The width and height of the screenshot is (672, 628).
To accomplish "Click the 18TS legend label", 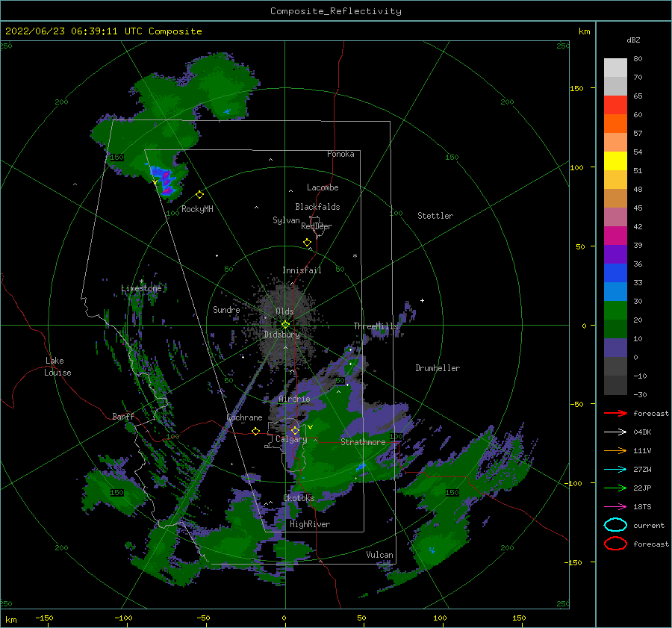I will coord(642,507).
